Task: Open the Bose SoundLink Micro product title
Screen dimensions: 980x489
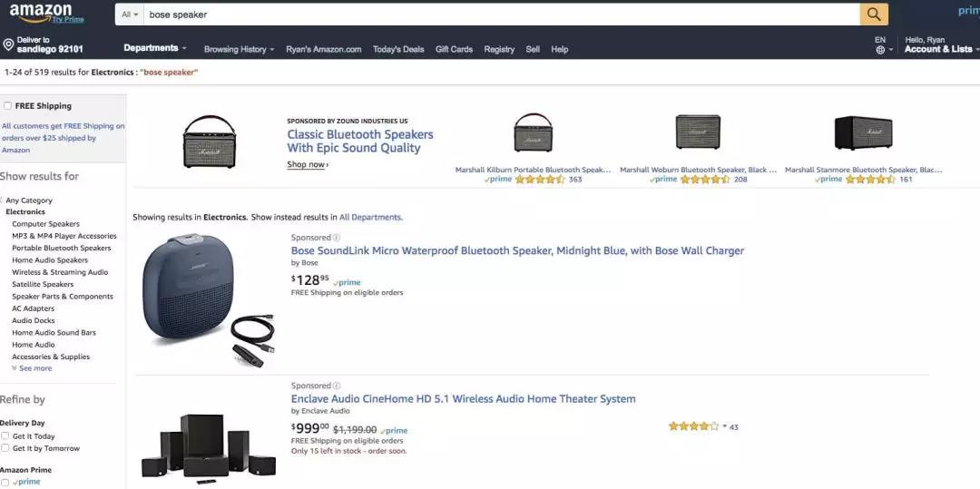Action: click(517, 250)
